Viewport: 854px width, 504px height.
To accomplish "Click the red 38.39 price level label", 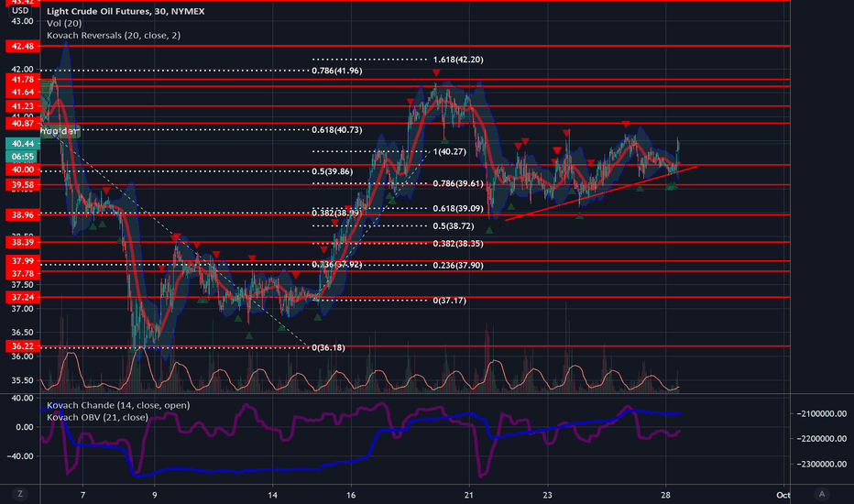I will tap(23, 242).
